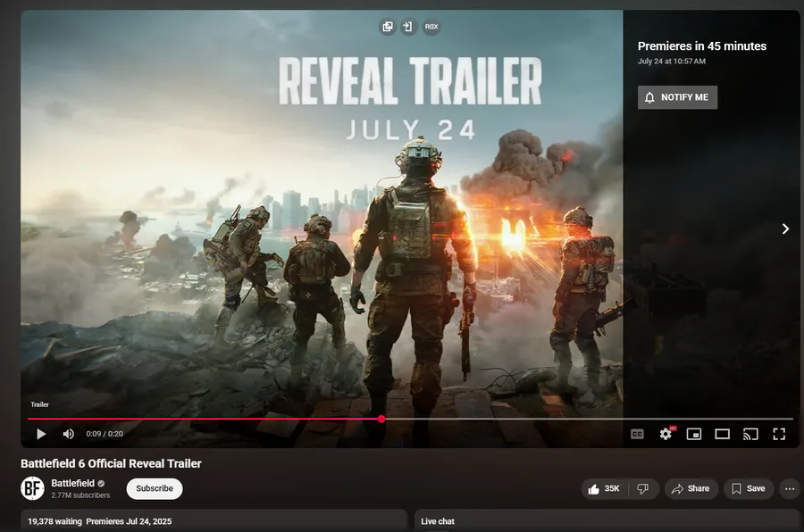Switch to miniplayer mode
Screen dimensions: 804x532
tap(694, 434)
